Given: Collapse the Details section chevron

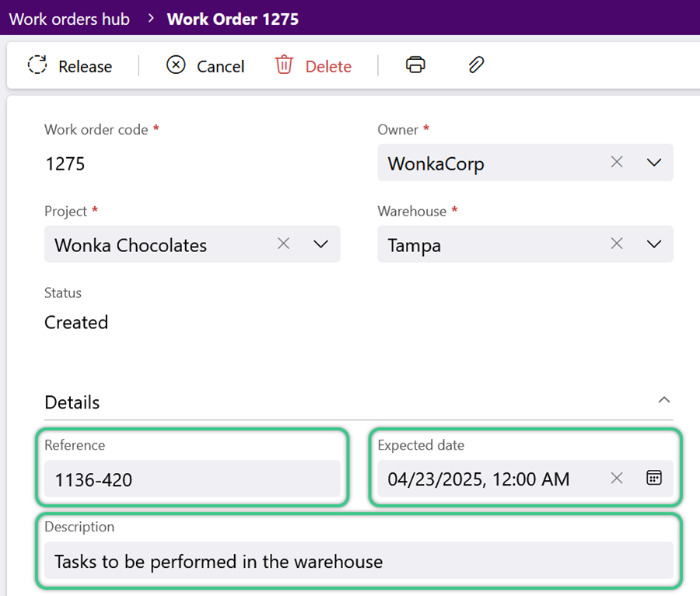Looking at the screenshot, I should [x=664, y=400].
